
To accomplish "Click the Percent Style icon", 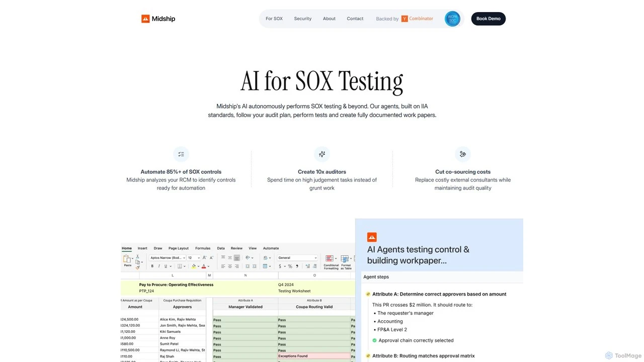I will coord(290,266).
